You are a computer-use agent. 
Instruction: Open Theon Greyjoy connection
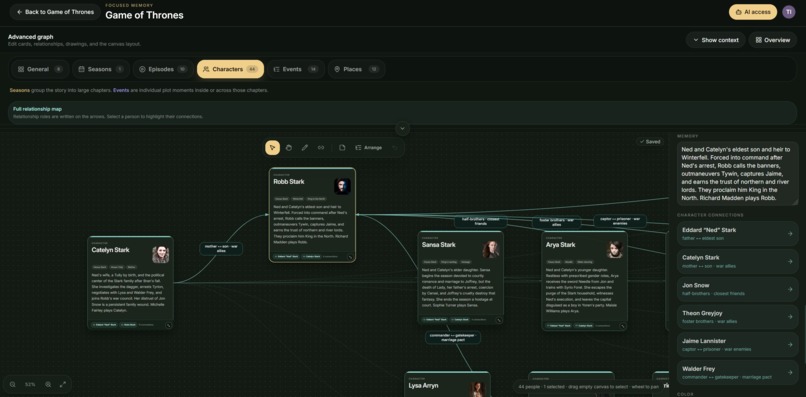pos(737,317)
